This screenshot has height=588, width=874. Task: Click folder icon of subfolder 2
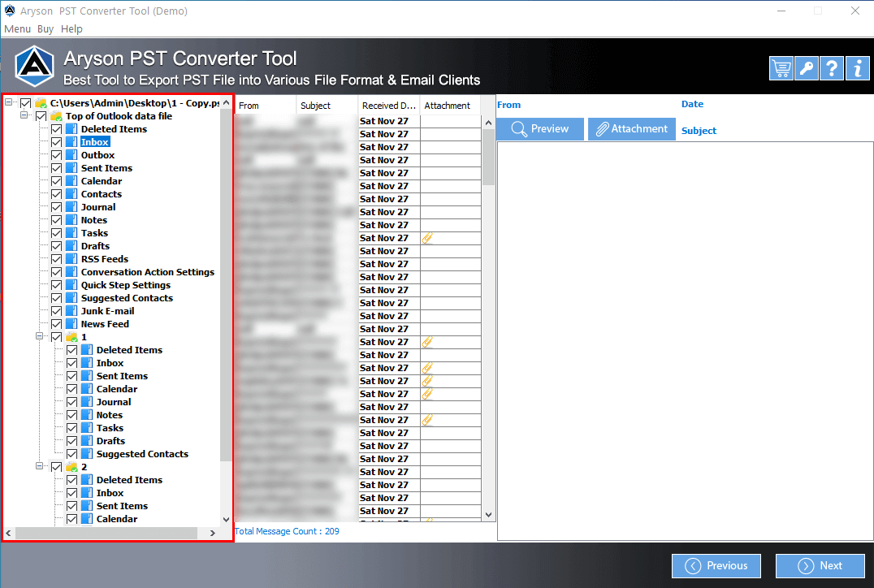pyautogui.click(x=71, y=466)
